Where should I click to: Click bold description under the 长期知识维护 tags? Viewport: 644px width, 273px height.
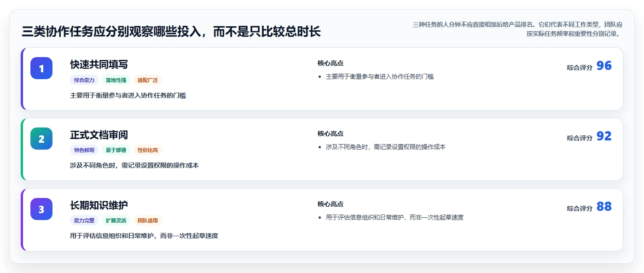[x=144, y=236]
